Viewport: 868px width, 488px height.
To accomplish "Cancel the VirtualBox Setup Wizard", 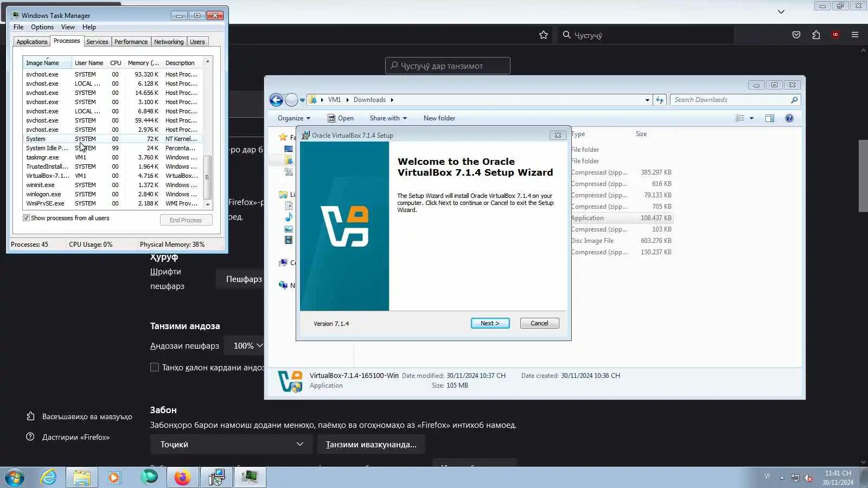I will [x=539, y=323].
